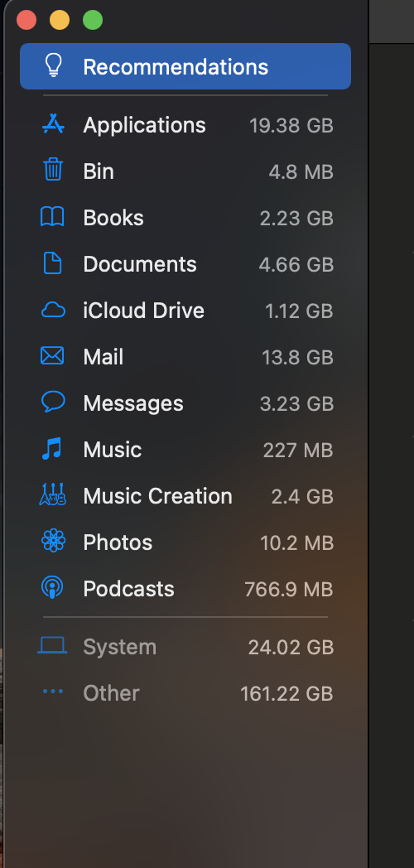Screen dimensions: 414x868
Task: Click the 766.9 MB Podcasts size
Action: (289, 590)
